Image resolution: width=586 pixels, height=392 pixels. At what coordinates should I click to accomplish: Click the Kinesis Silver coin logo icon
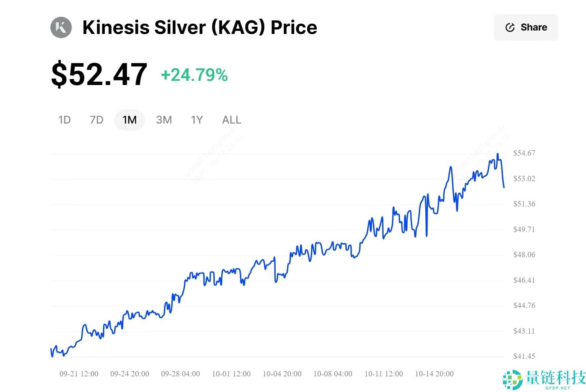click(61, 27)
